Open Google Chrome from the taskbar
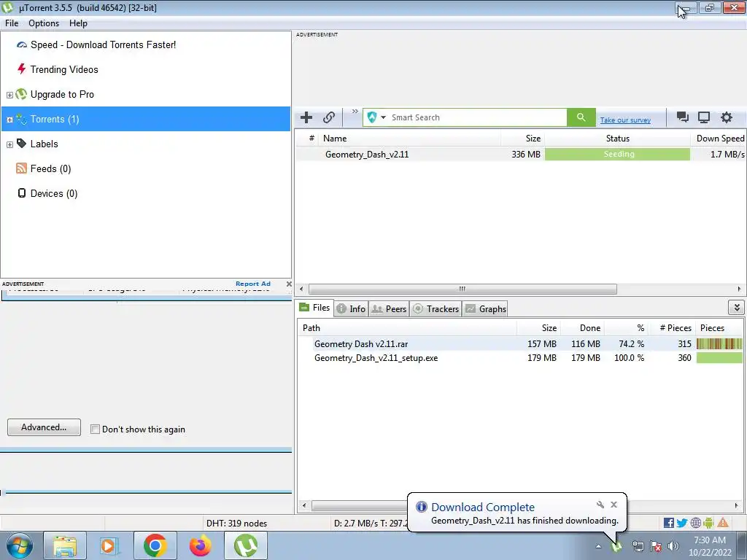The height and width of the screenshot is (560, 747). pos(155,545)
